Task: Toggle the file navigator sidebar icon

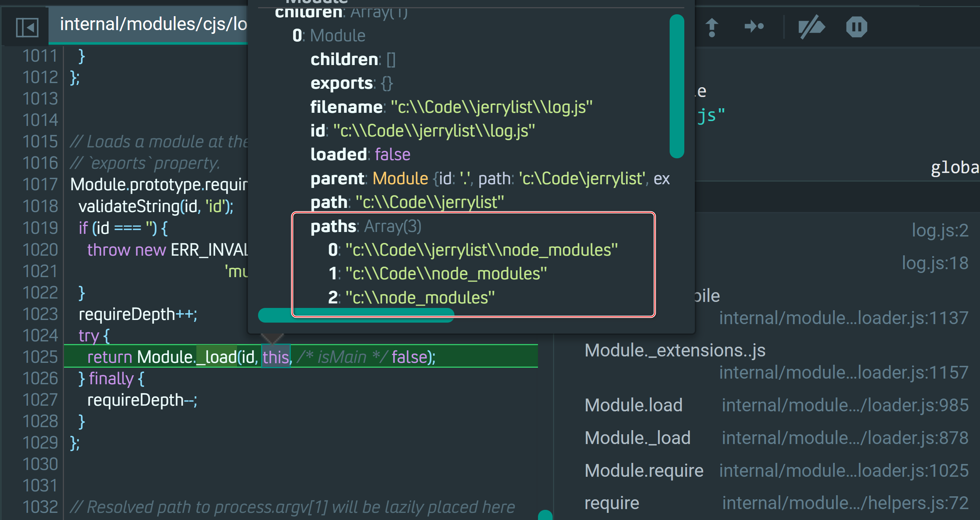Action: 27,27
